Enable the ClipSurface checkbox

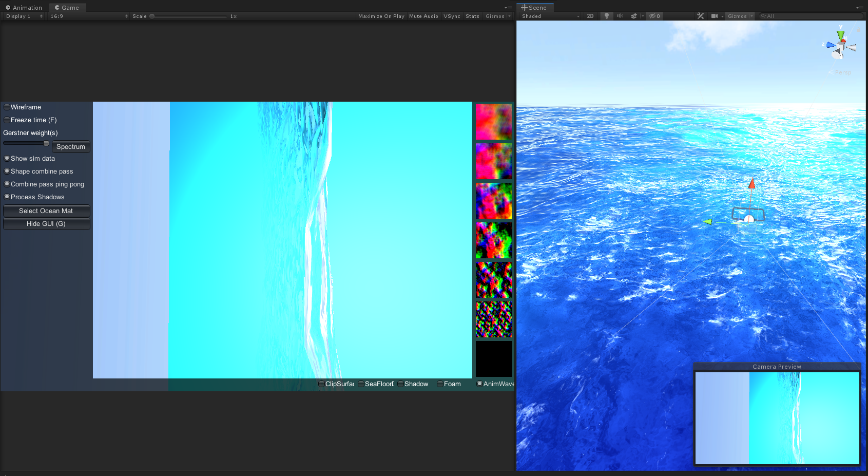[x=321, y=384]
